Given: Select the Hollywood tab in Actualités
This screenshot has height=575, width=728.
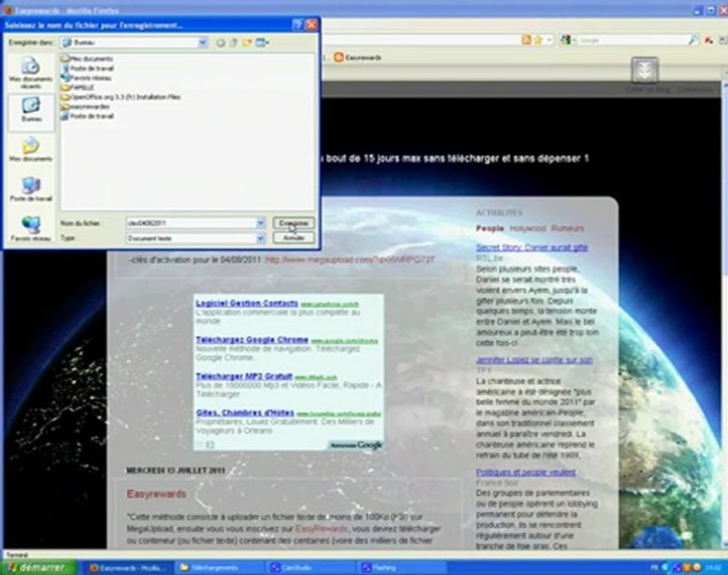Looking at the screenshot, I should [528, 228].
